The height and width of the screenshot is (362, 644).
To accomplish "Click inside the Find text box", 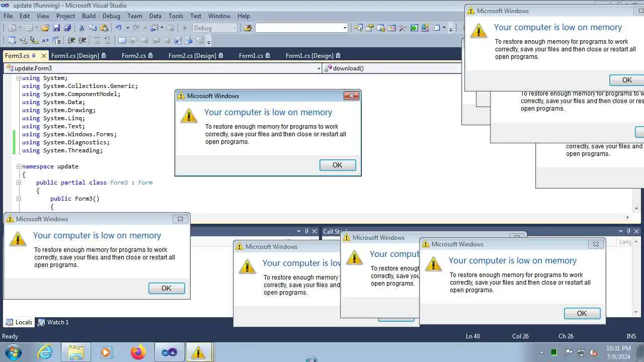I will 298,28.
